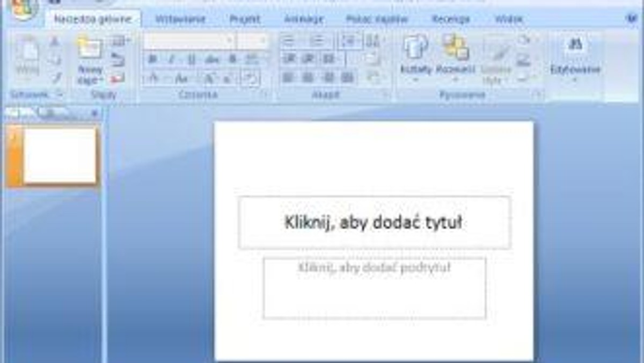644x363 pixels.
Task: Open the Rozmieść arrange options
Action: click(456, 58)
